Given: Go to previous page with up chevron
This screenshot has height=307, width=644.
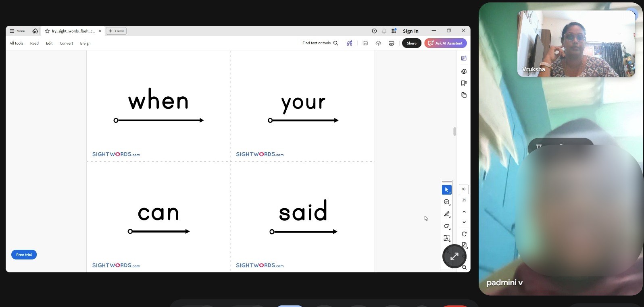Looking at the screenshot, I should (464, 212).
